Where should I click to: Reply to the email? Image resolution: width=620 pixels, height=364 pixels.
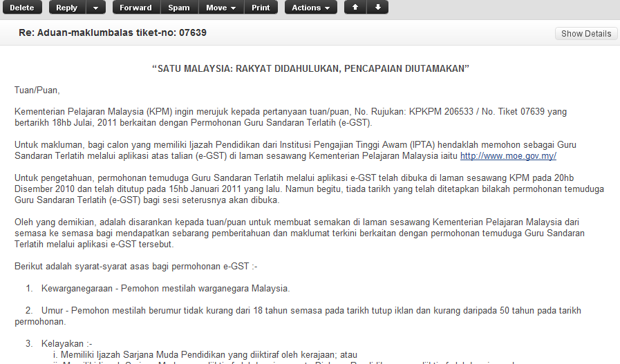tap(67, 8)
